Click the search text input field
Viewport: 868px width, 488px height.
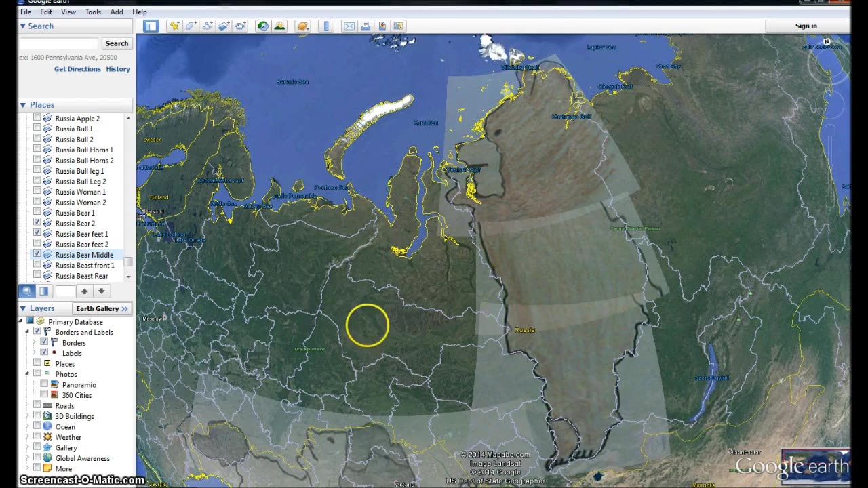(x=59, y=43)
